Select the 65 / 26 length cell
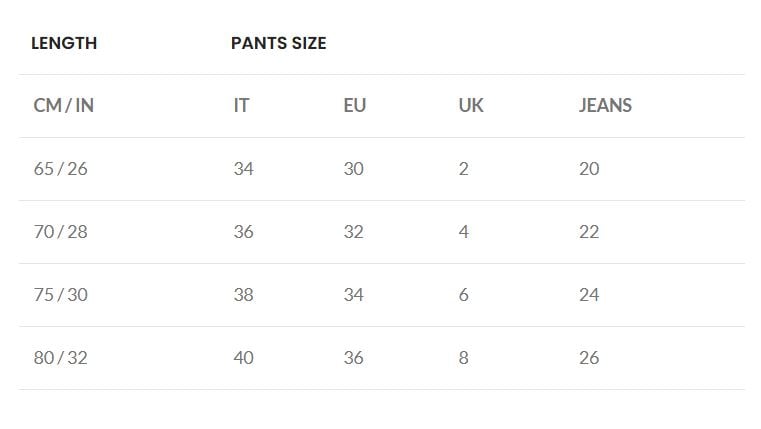Viewport: 761px width, 429px height. pyautogui.click(x=61, y=169)
